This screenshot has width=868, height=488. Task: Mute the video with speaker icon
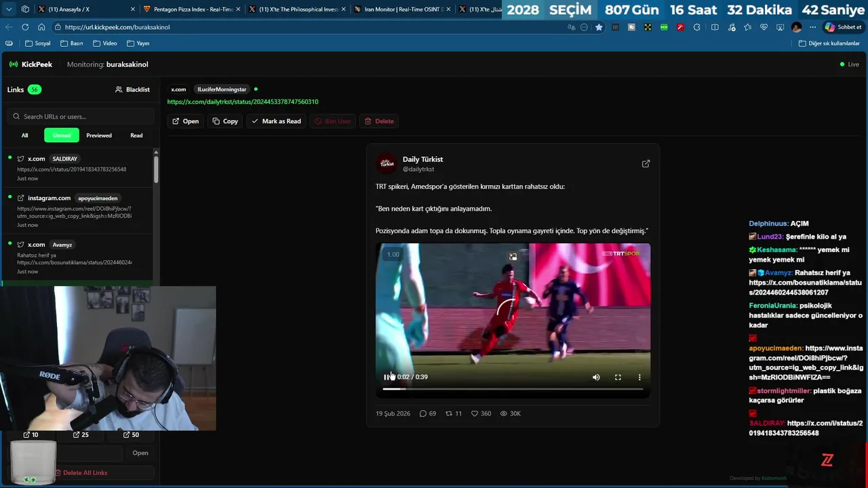(x=596, y=377)
